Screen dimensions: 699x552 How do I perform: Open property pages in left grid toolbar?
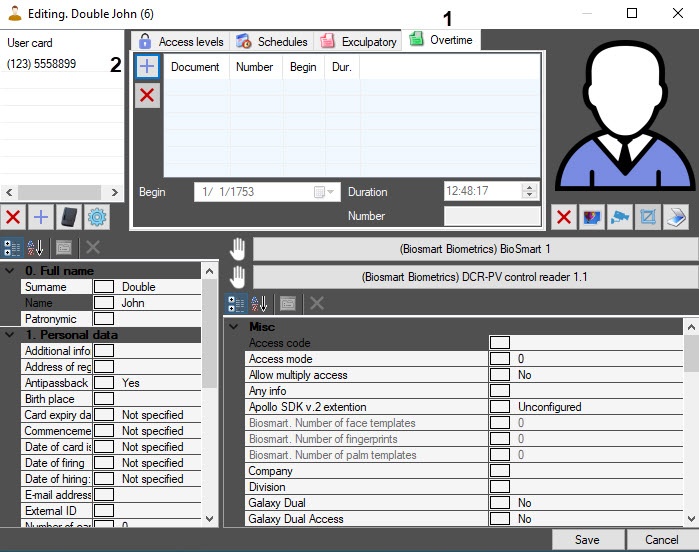(64, 248)
